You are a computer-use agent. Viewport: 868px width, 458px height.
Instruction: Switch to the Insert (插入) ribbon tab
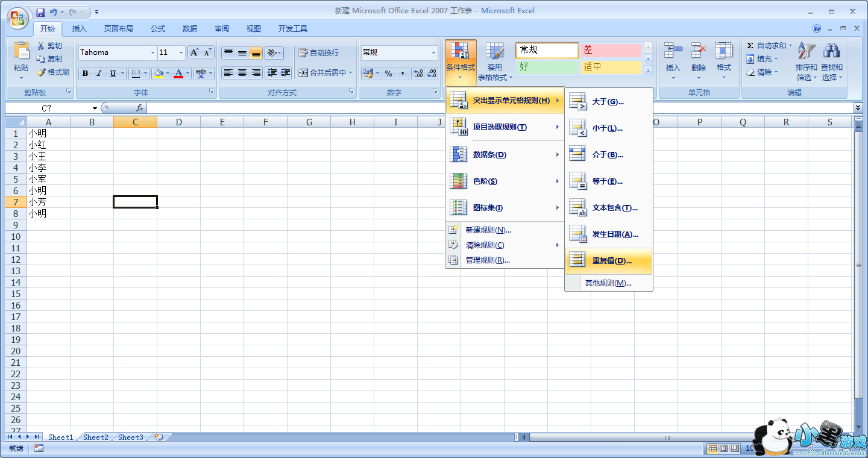click(80, 28)
